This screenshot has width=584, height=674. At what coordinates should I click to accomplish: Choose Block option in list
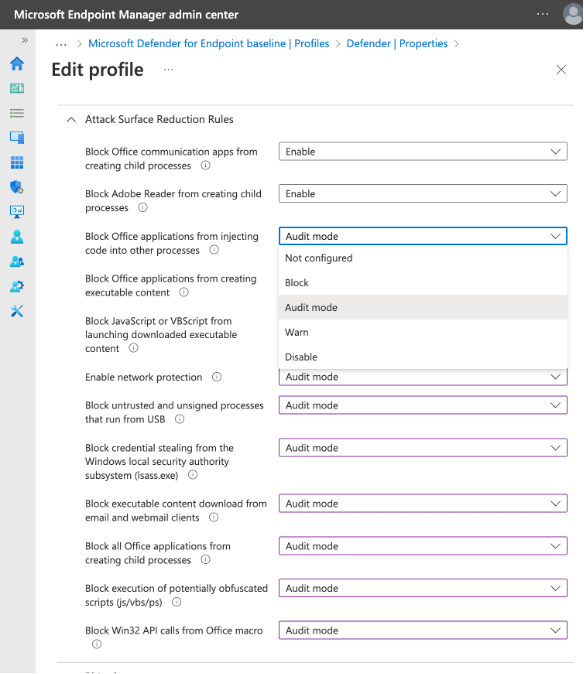pos(423,282)
